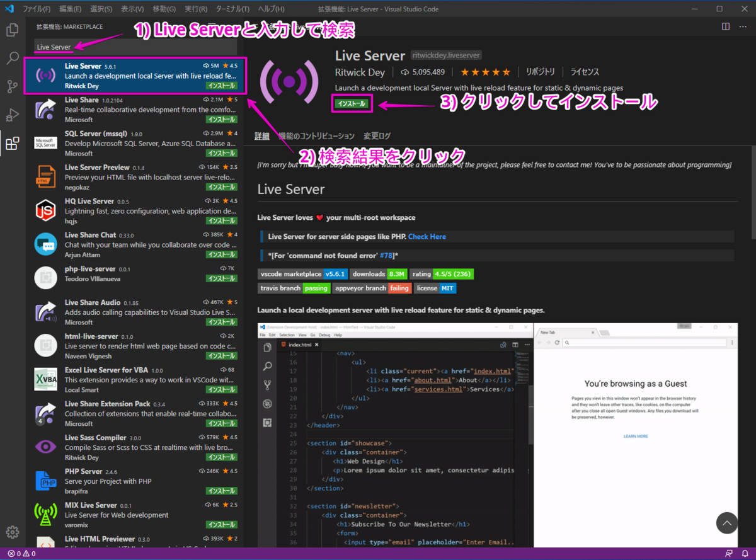756x560 pixels.
Task: Open the リポジトリ link
Action: pyautogui.click(x=541, y=72)
